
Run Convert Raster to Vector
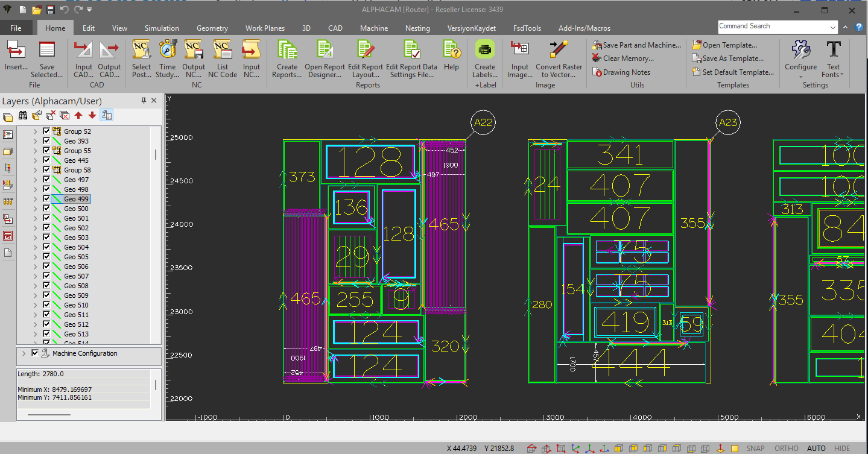559,51
